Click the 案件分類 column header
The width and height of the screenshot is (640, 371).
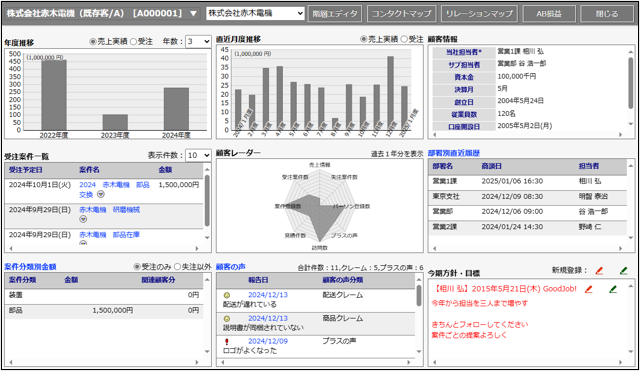[x=22, y=280]
